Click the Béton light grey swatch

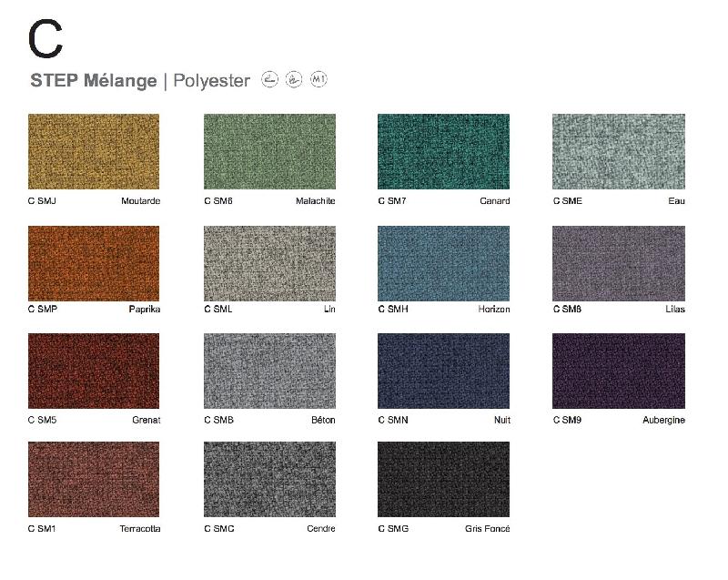point(269,371)
